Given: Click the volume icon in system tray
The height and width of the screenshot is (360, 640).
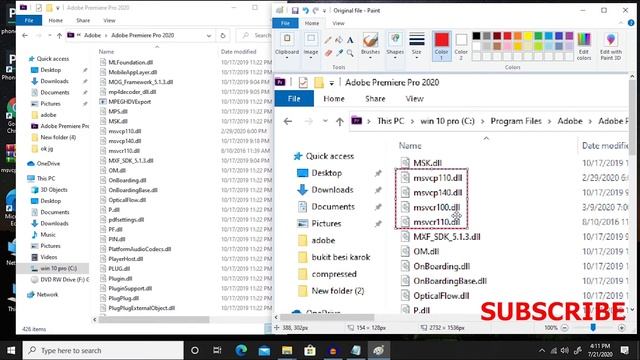Looking at the screenshot, I should click(x=565, y=350).
